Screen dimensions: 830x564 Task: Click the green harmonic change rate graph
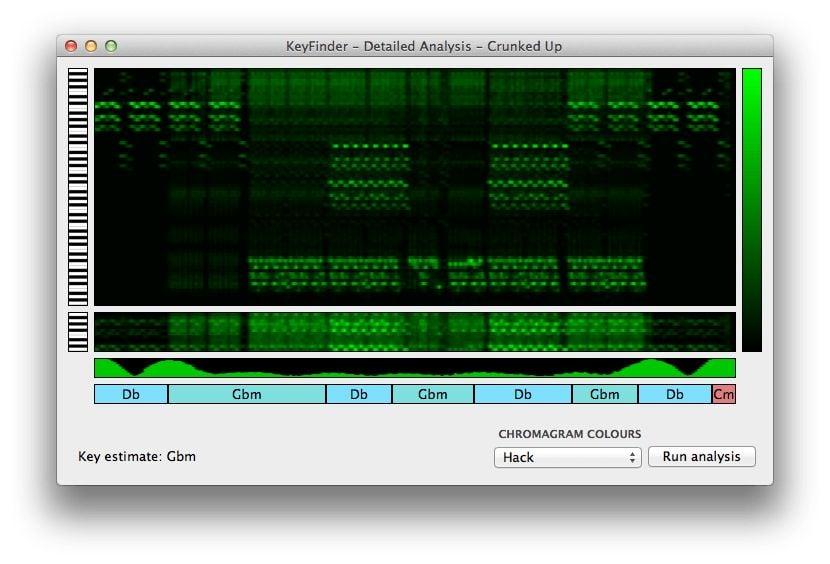[x=414, y=368]
